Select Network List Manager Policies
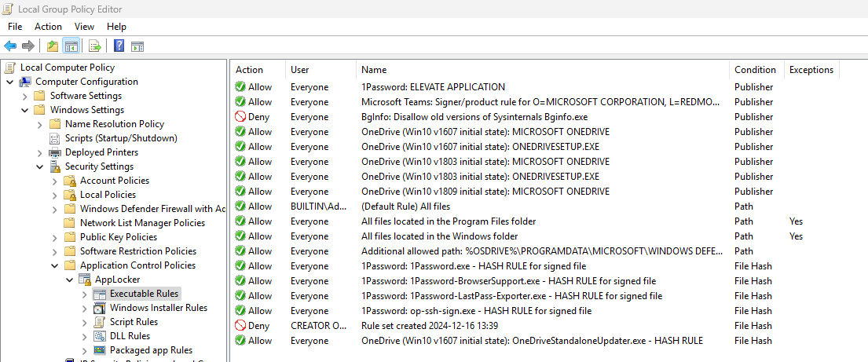Image resolution: width=868 pixels, height=362 pixels. pos(143,223)
